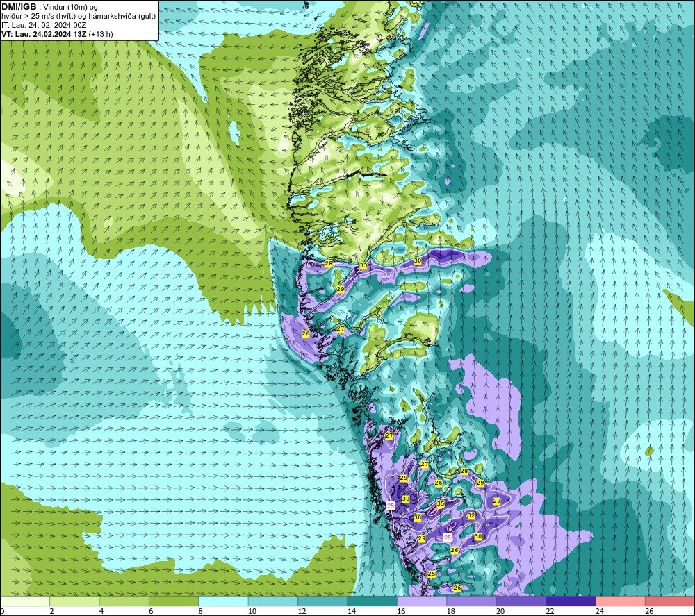Click the '10' tick label on color scale
695x616 pixels.
coord(252,611)
